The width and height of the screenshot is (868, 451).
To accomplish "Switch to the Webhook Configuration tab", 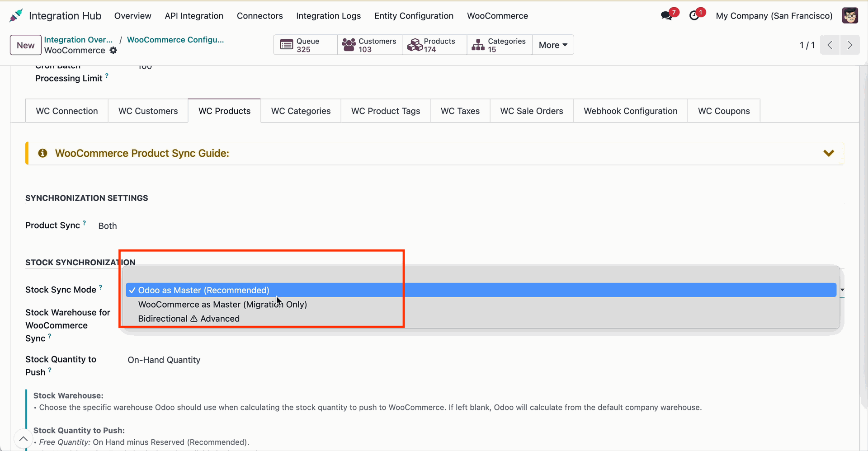I will pos(631,111).
